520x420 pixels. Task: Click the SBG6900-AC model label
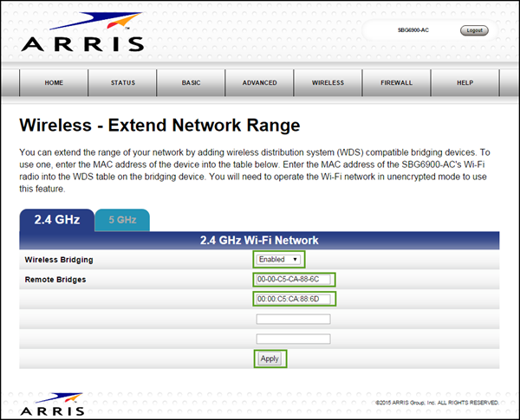tap(413, 30)
